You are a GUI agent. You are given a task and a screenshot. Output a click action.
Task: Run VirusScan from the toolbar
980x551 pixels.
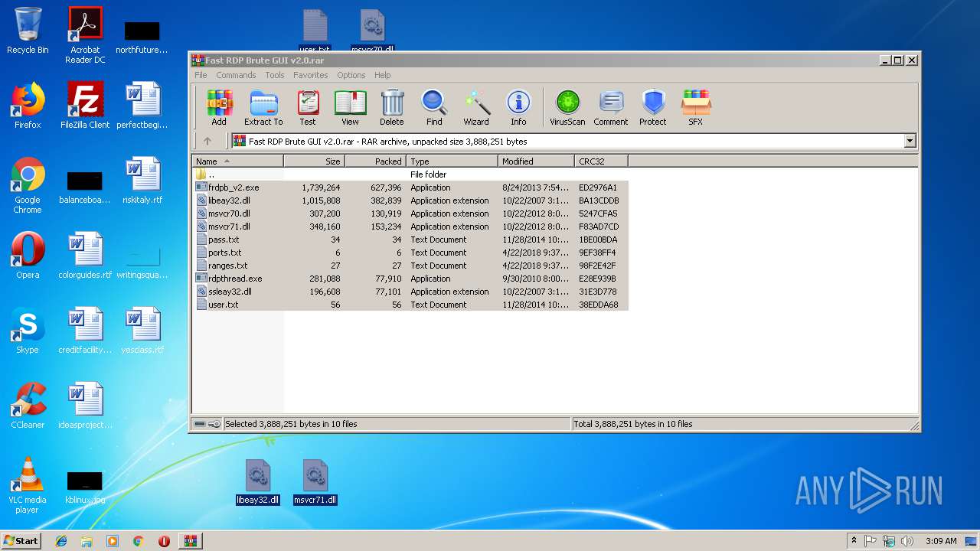[x=567, y=107]
